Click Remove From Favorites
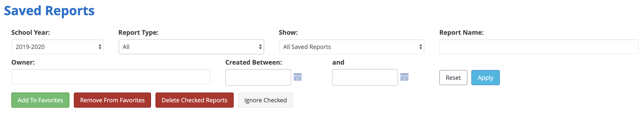Image resolution: width=644 pixels, height=116 pixels. tap(112, 100)
